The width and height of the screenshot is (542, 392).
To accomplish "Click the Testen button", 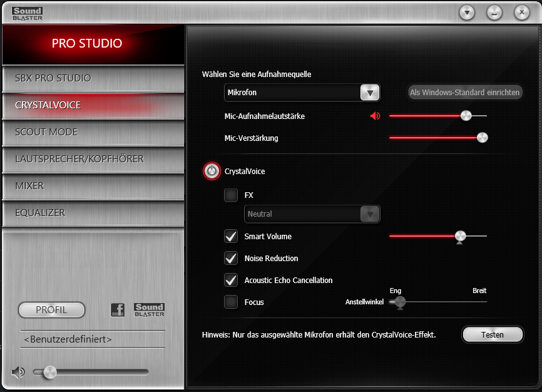I will [493, 334].
